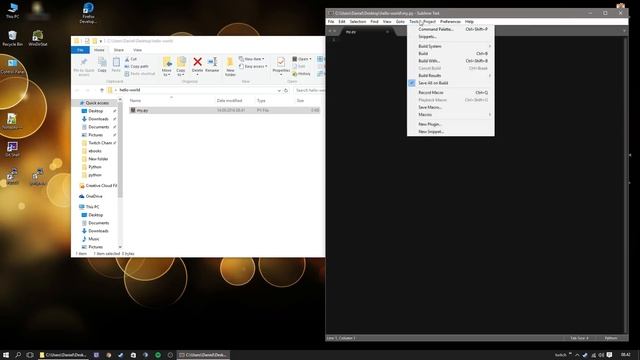Open the Steam taskbar icon
Image resolution: width=640 pixels, height=360 pixels.
tap(120, 355)
